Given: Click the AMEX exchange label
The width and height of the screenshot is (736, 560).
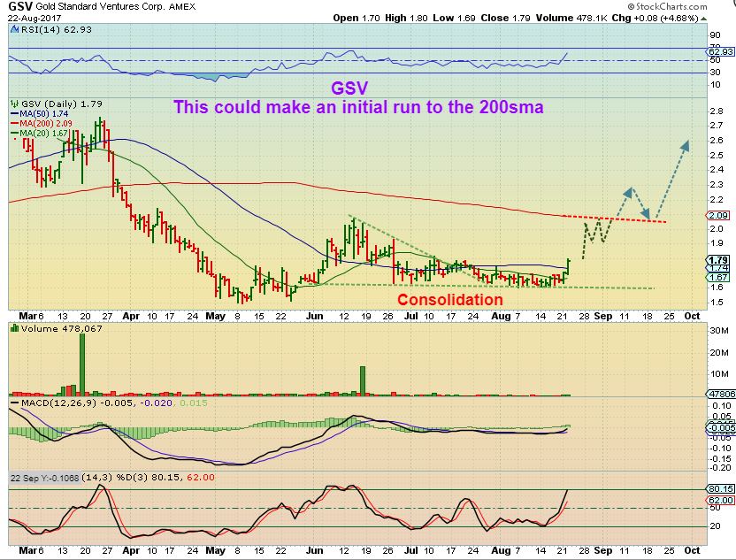Looking at the screenshot, I should pos(182,7).
